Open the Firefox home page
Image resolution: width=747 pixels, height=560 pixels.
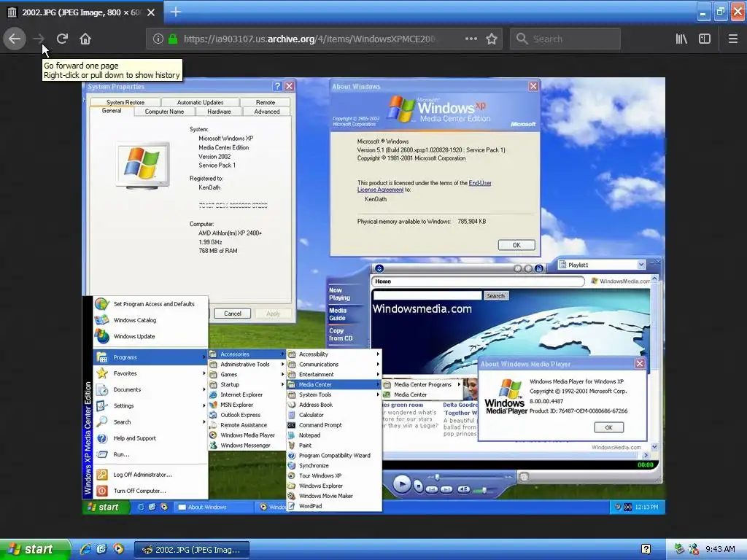pyautogui.click(x=85, y=39)
